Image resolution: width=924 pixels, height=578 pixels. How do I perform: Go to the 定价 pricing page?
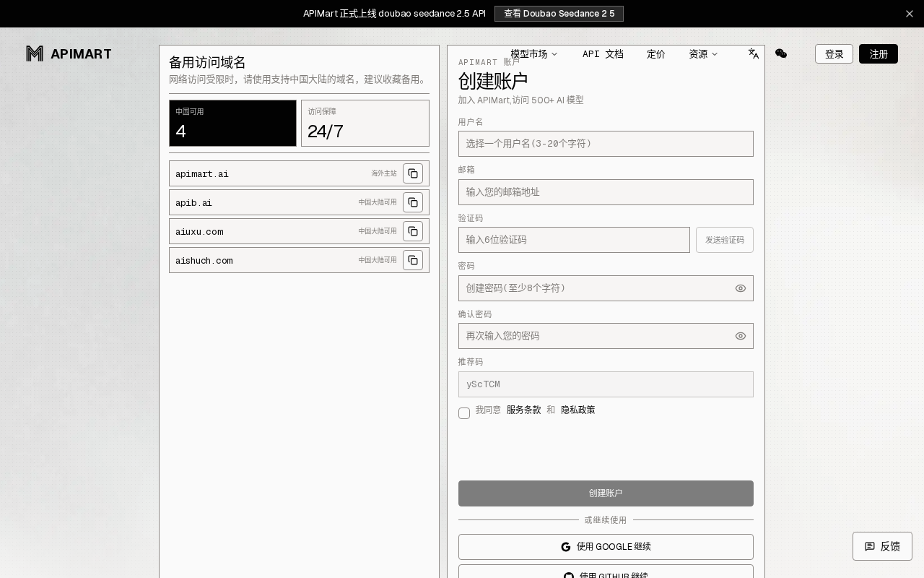[x=656, y=54]
